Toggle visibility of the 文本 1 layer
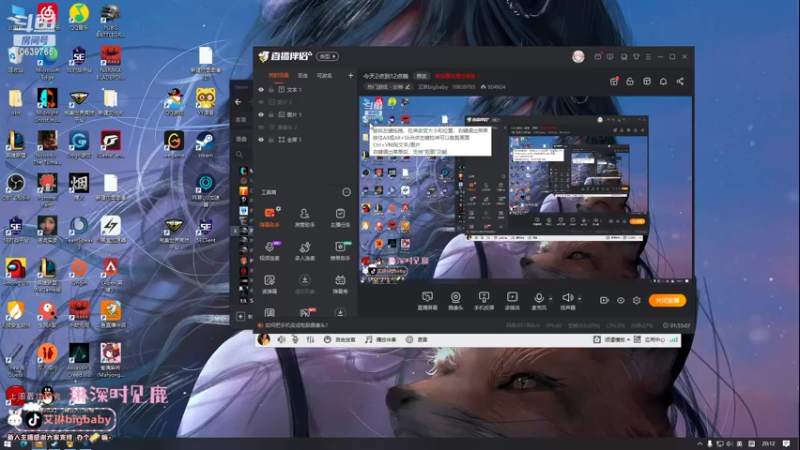This screenshot has width=800, height=450. click(261, 90)
